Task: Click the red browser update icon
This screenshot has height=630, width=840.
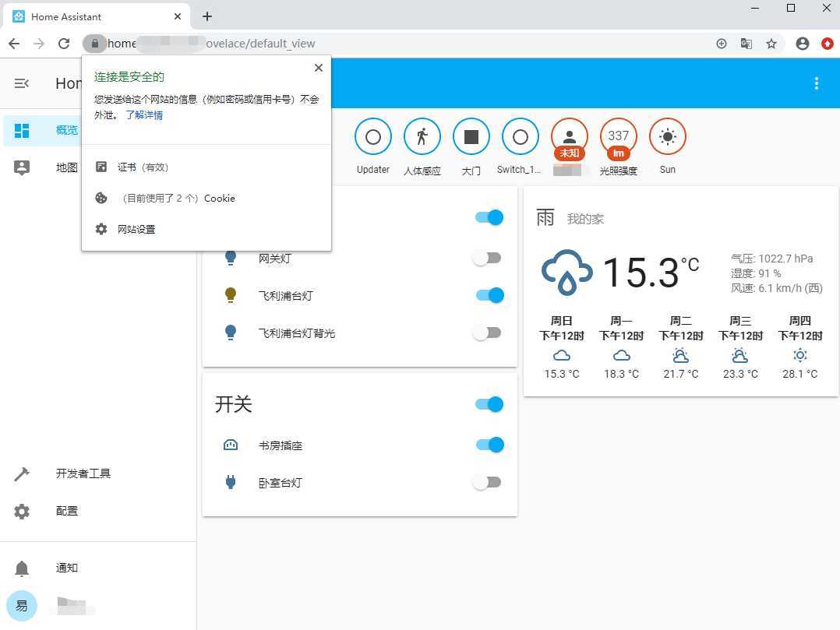Action: click(828, 44)
